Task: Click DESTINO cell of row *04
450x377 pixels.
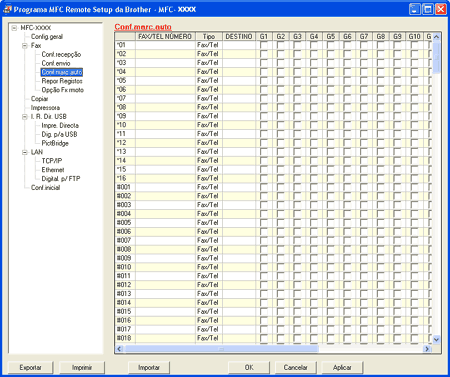Action: 239,72
